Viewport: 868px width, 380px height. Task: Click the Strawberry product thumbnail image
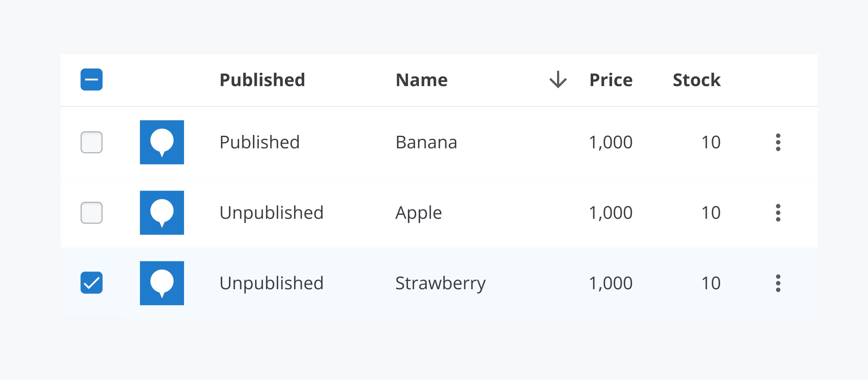[x=162, y=283]
